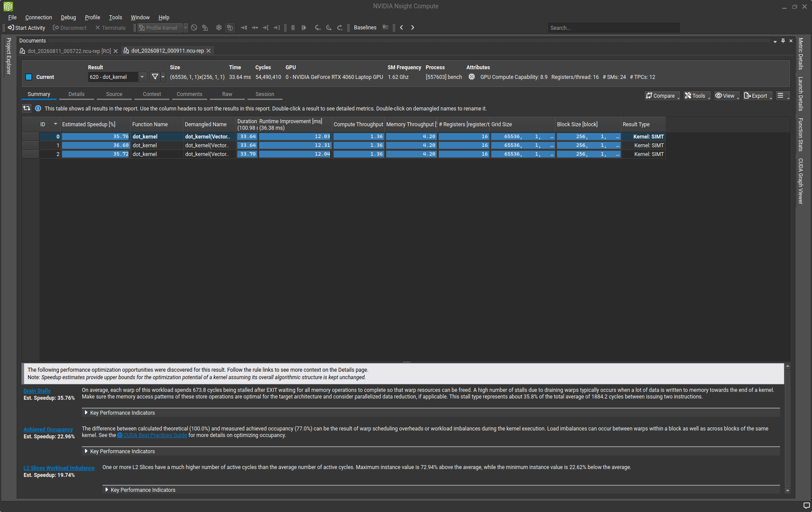Pin the Documents panel with the pin icon
812x512 pixels.
click(783, 41)
